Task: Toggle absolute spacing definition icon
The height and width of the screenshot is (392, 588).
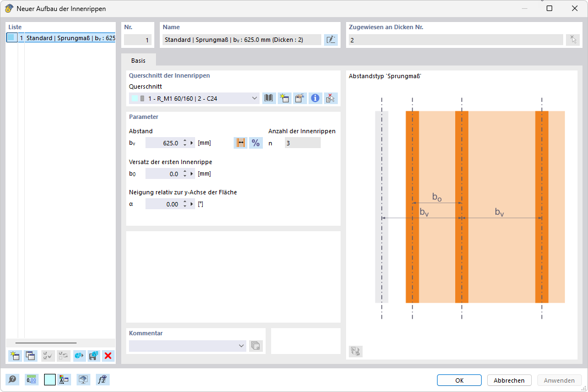Action: tap(240, 143)
